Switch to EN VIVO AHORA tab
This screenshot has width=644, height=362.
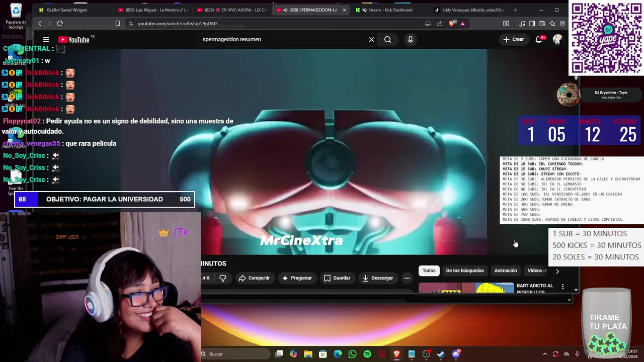coord(232,10)
